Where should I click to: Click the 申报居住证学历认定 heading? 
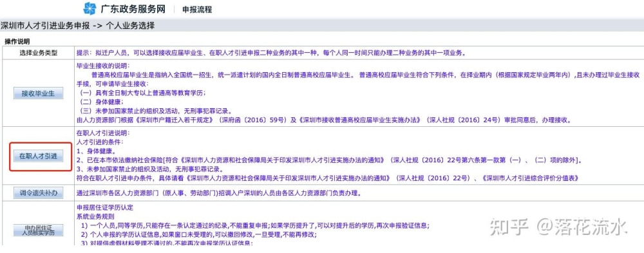pos(105,207)
